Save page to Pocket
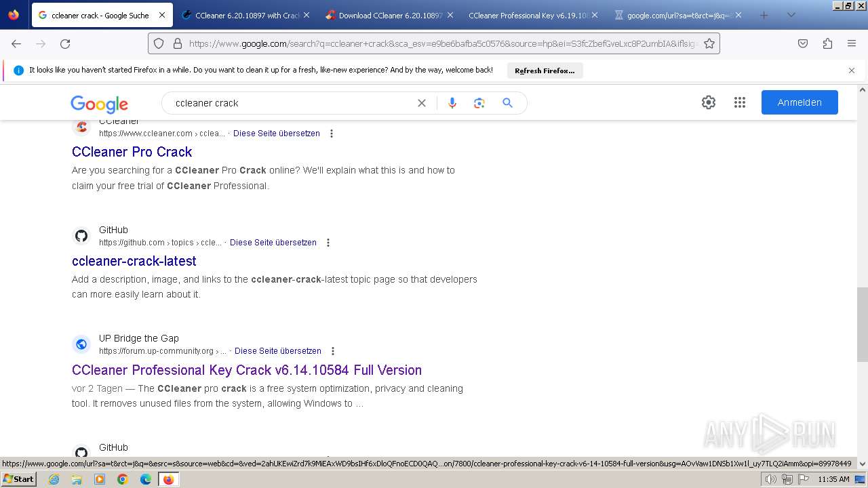The image size is (868, 488). pyautogui.click(x=803, y=43)
